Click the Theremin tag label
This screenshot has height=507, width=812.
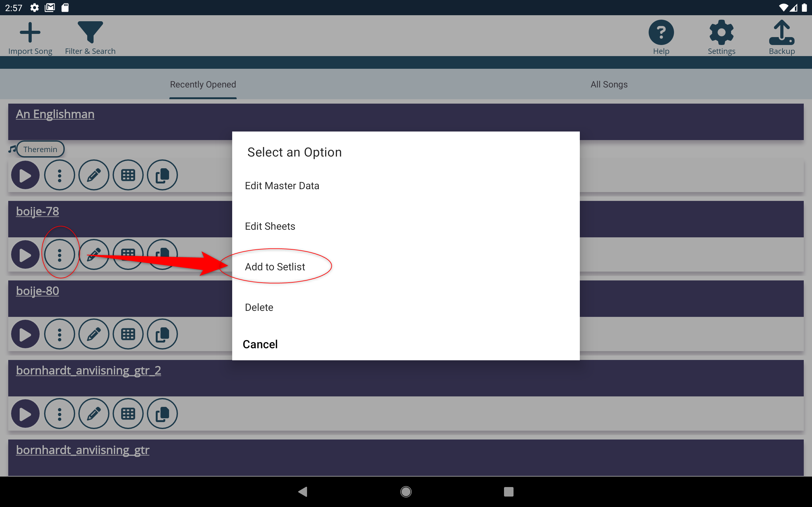click(x=40, y=149)
